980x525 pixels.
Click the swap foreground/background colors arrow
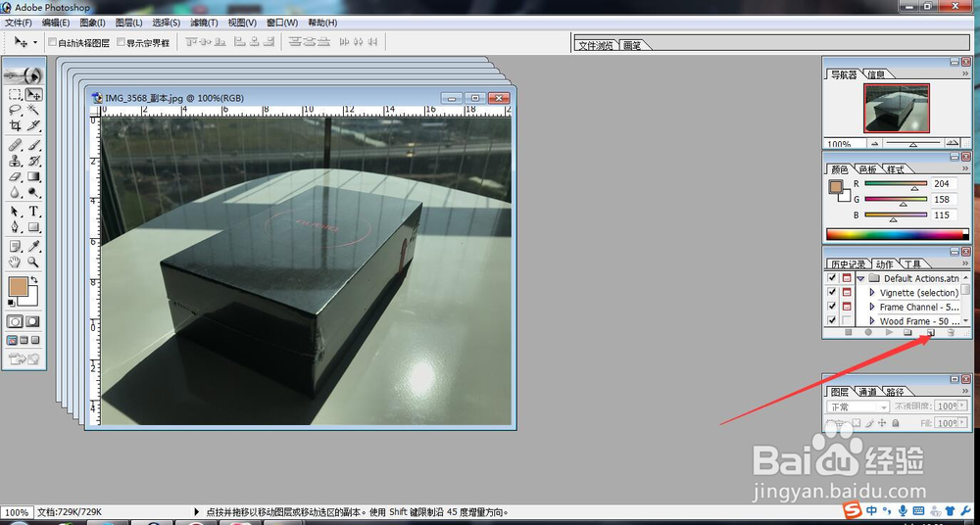click(x=34, y=280)
